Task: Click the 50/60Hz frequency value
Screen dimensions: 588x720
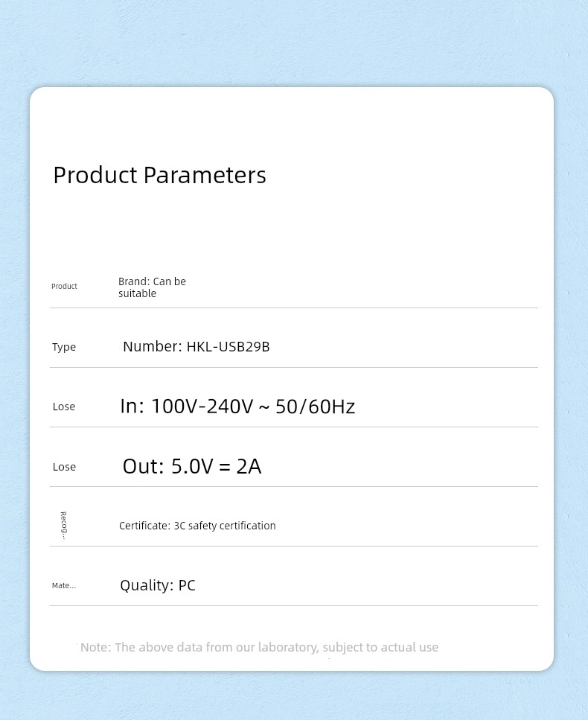Action: (316, 407)
